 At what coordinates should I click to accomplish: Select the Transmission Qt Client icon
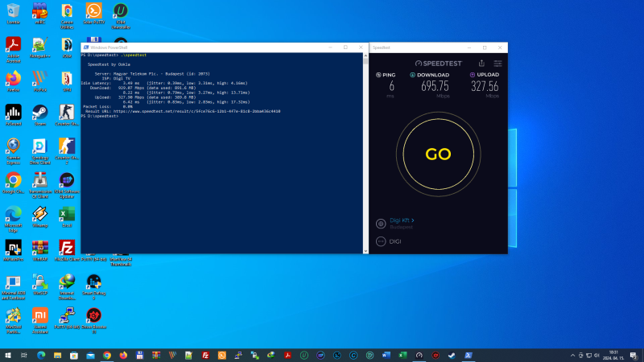pos(39,185)
